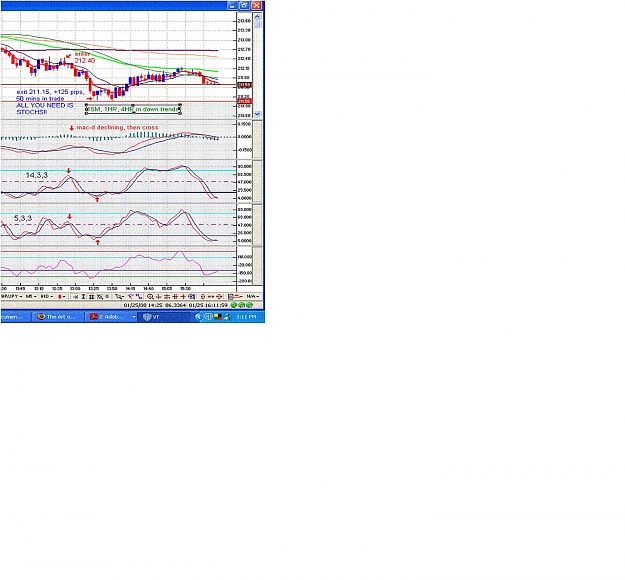Viewport: 625px width, 580px height.
Task: Click the first green connection status icon
Action: (x=234, y=305)
